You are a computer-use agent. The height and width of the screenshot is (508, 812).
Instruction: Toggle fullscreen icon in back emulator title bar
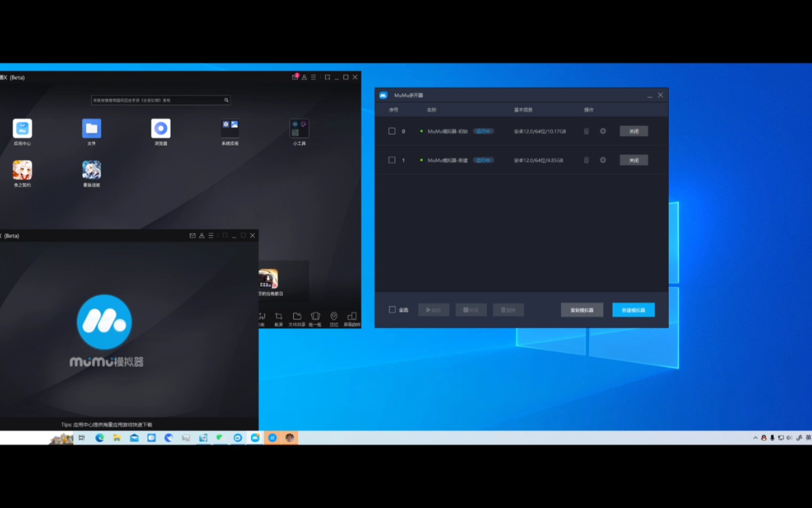pyautogui.click(x=328, y=77)
